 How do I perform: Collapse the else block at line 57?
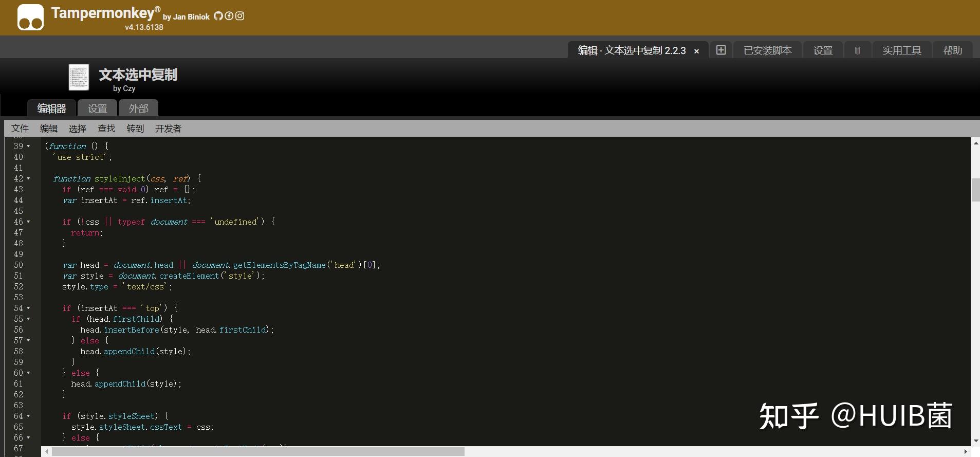[28, 340]
